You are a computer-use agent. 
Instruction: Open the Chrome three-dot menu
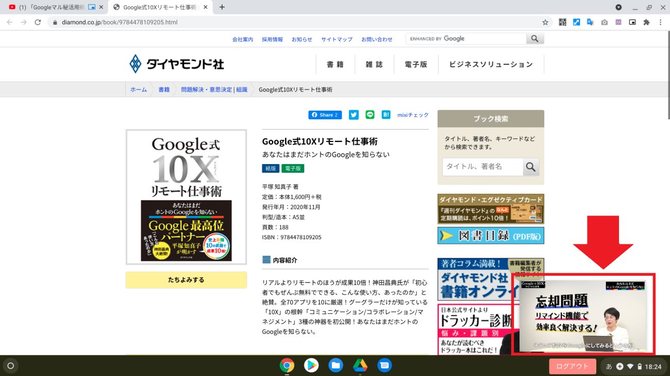pos(660,22)
